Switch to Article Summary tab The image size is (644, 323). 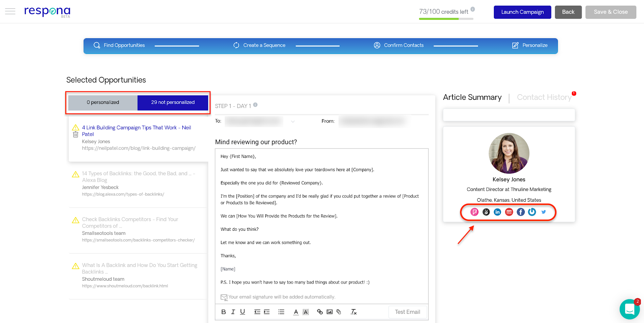[472, 97]
